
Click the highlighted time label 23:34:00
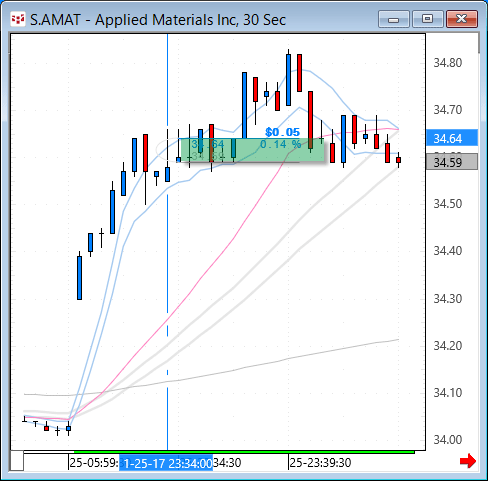[x=166, y=463]
